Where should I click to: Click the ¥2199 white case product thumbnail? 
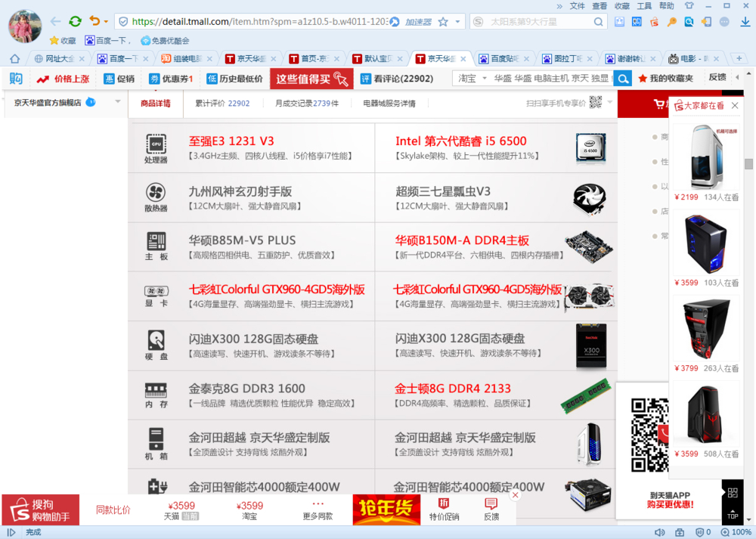click(706, 157)
